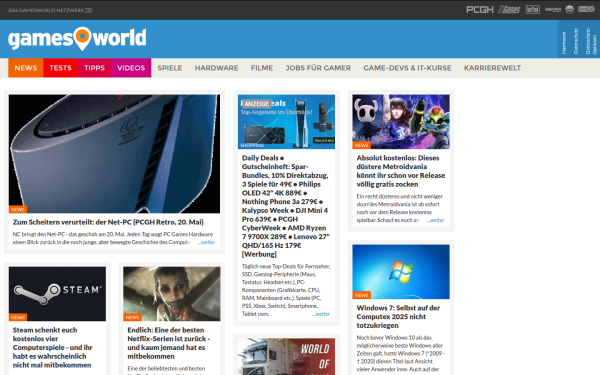Viewport: 600px width, 375px height.
Task: Open the KARRIEREWELT menu item
Action: (x=492, y=68)
